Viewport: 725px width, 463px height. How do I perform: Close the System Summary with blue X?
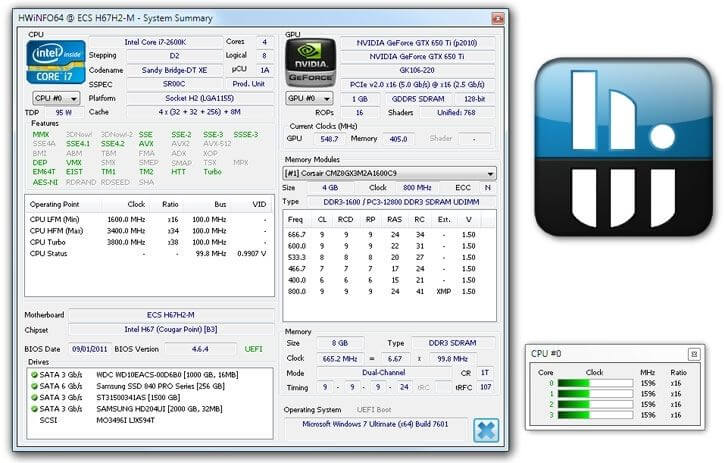click(x=486, y=430)
